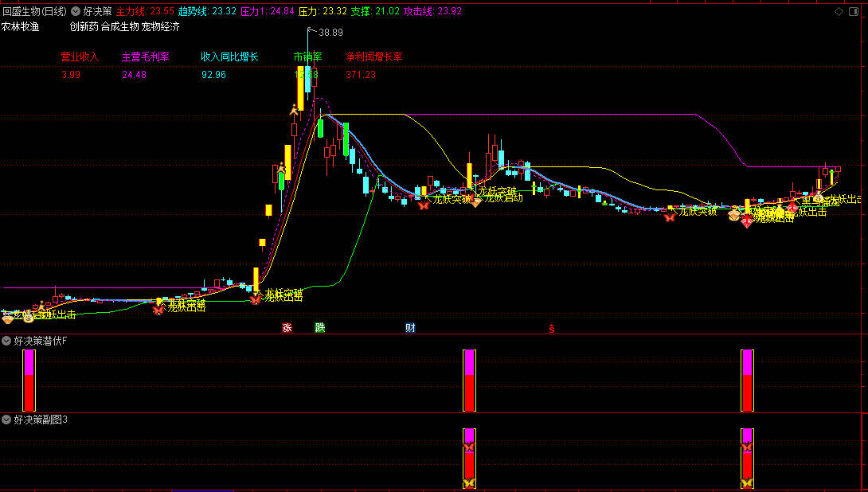Open the 创新药 concept tag
The height and width of the screenshot is (492, 868).
click(84, 26)
